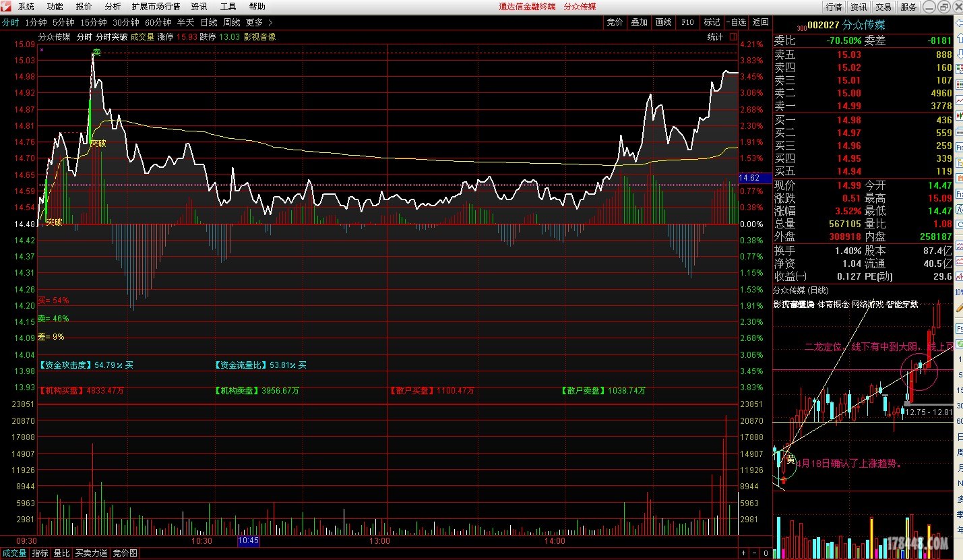Expand the 更多 periods list
This screenshot has height=560, width=963.
click(x=259, y=22)
